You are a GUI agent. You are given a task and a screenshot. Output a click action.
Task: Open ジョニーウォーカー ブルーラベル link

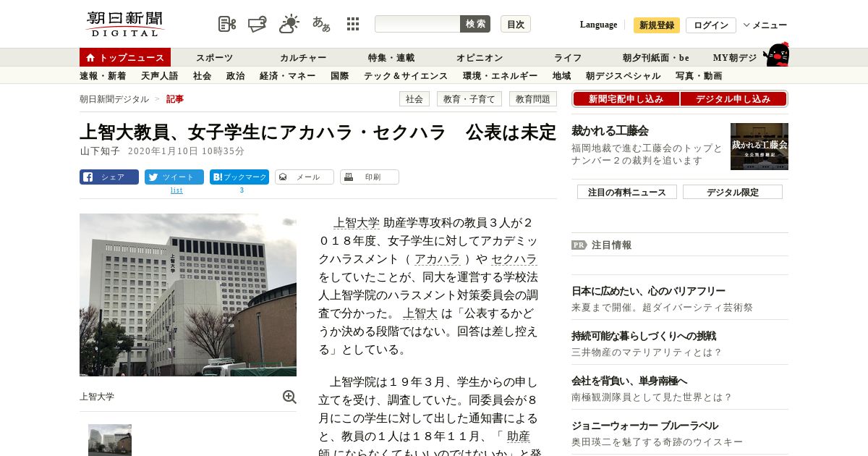coord(644,426)
